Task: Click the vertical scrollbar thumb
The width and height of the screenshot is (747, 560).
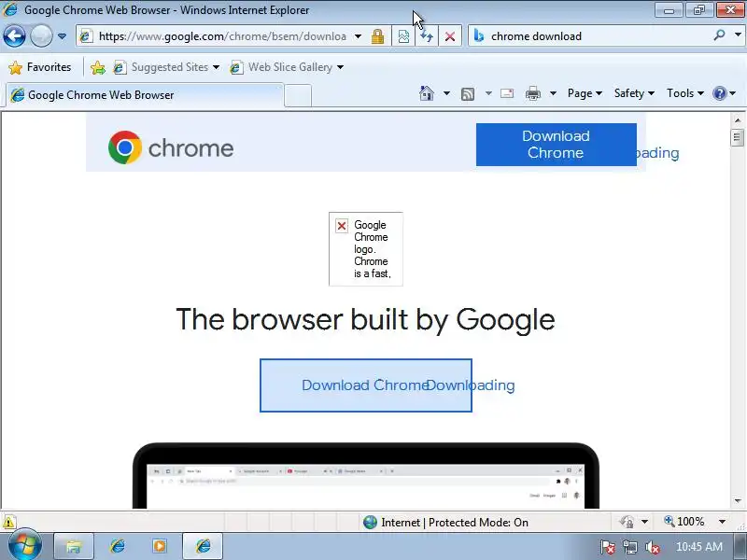Action: [x=738, y=137]
